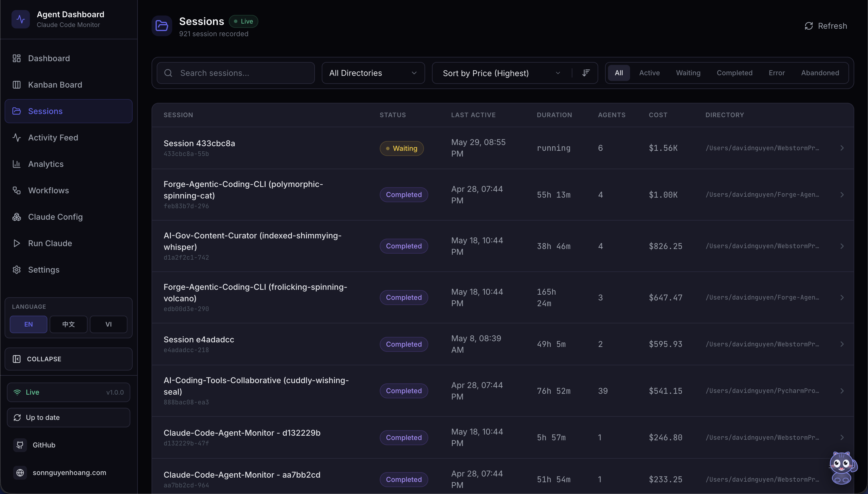Expand Claude-Code-Agent-Monitor d132229b row chevron
Screen dimensions: 868x494
[x=842, y=438]
